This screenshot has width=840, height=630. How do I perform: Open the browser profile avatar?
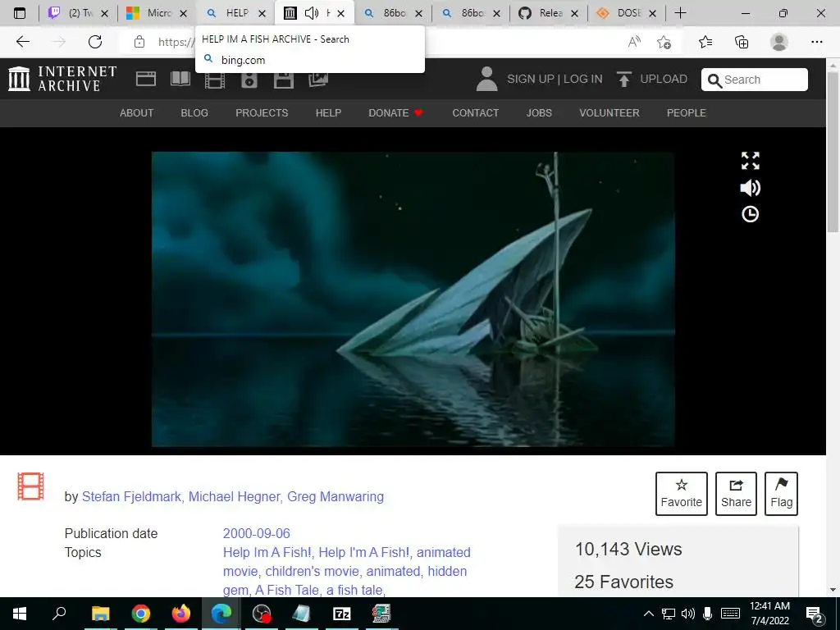779,42
